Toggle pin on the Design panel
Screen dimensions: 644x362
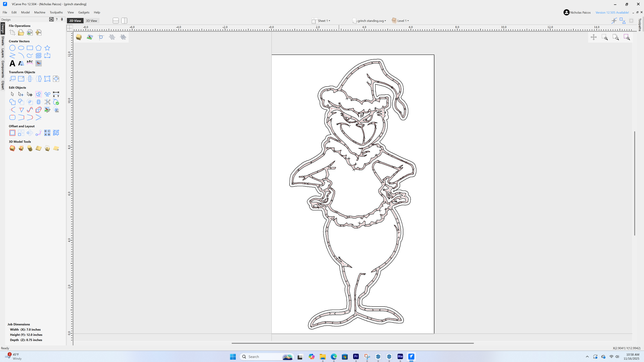coord(62,20)
